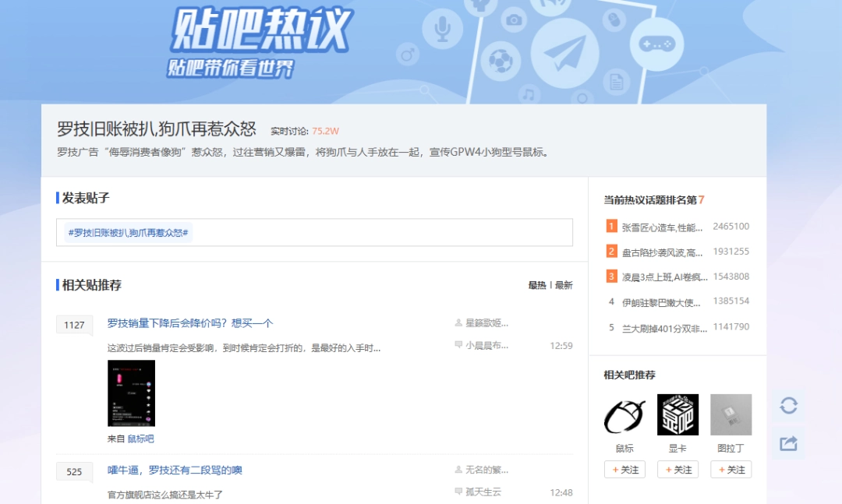Click the 相关贴推荐 section heading
The width and height of the screenshot is (842, 504).
(x=91, y=285)
